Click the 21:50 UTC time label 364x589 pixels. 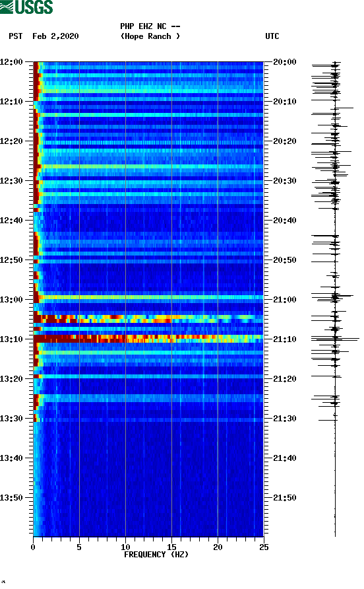(284, 498)
